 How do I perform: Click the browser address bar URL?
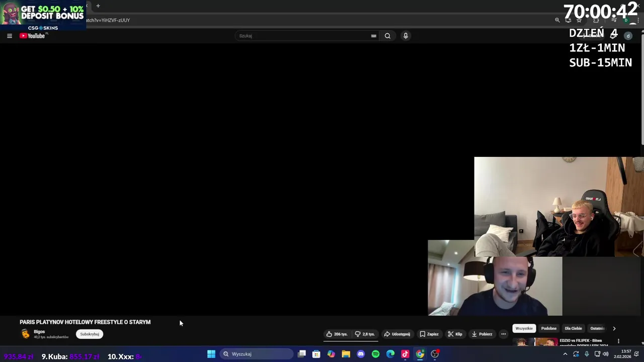(x=108, y=20)
